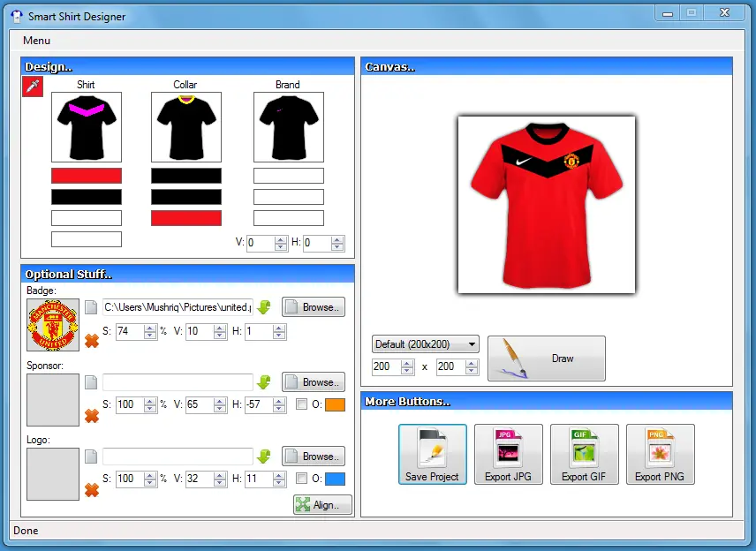The width and height of the screenshot is (756, 551).
Task: Open the Sponsor orange overlay color swatch
Action: [x=335, y=404]
